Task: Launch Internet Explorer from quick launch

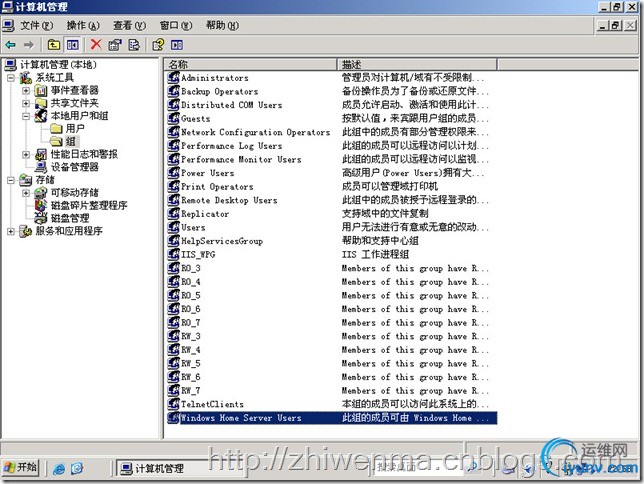Action: (59, 468)
